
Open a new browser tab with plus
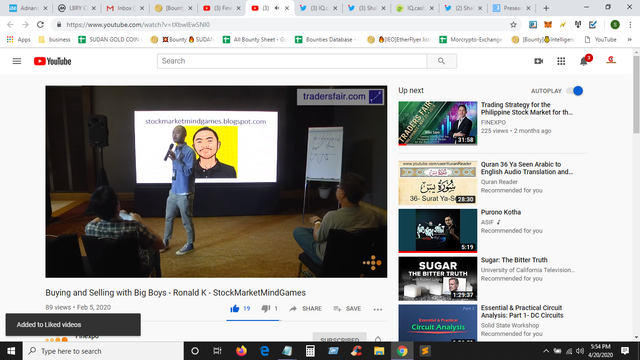pyautogui.click(x=546, y=8)
